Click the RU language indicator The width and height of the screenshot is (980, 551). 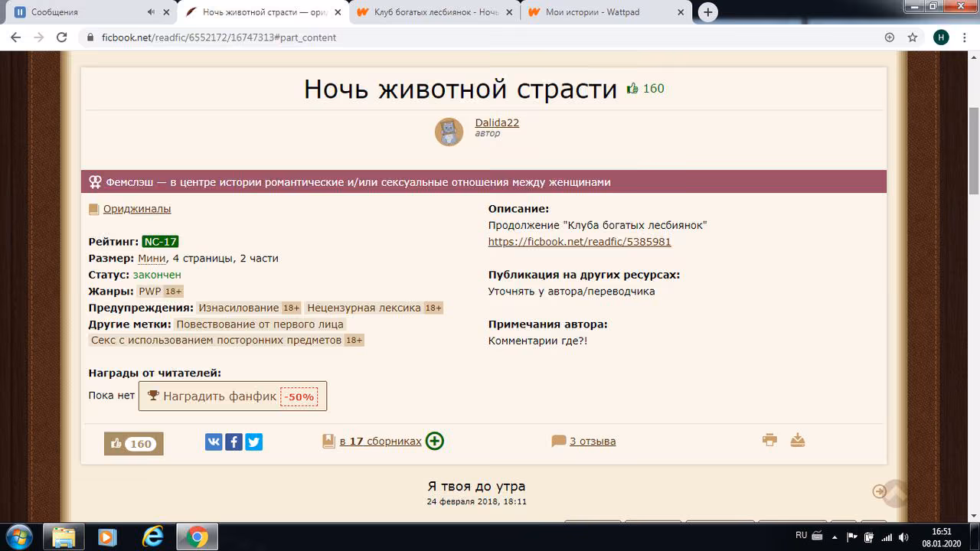(x=801, y=536)
